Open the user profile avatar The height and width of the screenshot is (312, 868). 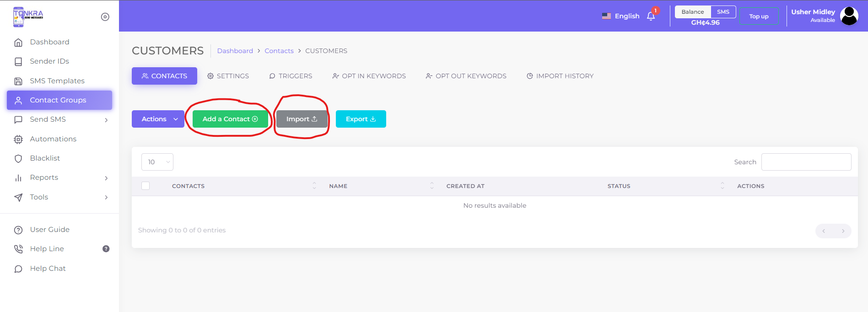(x=849, y=16)
